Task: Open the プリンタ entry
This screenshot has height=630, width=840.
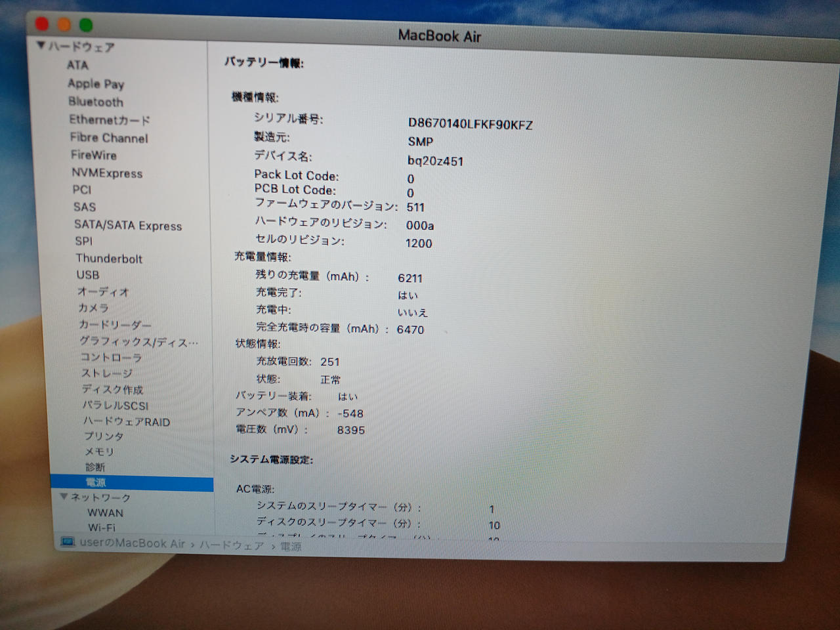Action: point(104,436)
